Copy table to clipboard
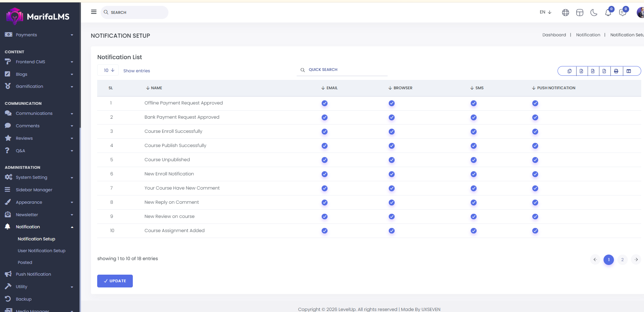The image size is (644, 312). [570, 71]
